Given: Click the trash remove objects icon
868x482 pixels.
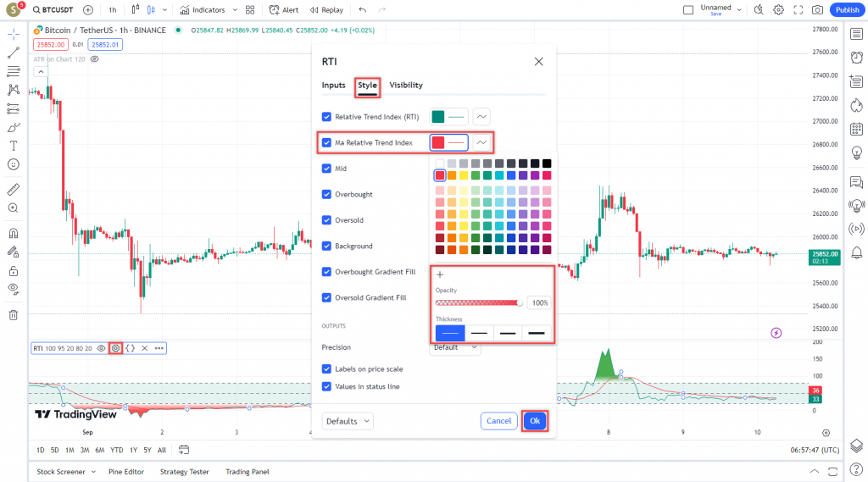Looking at the screenshot, I should [x=14, y=315].
